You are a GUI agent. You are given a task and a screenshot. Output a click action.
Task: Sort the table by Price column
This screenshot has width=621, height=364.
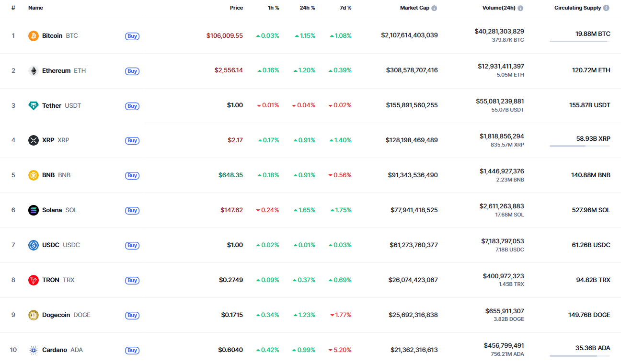coord(236,8)
